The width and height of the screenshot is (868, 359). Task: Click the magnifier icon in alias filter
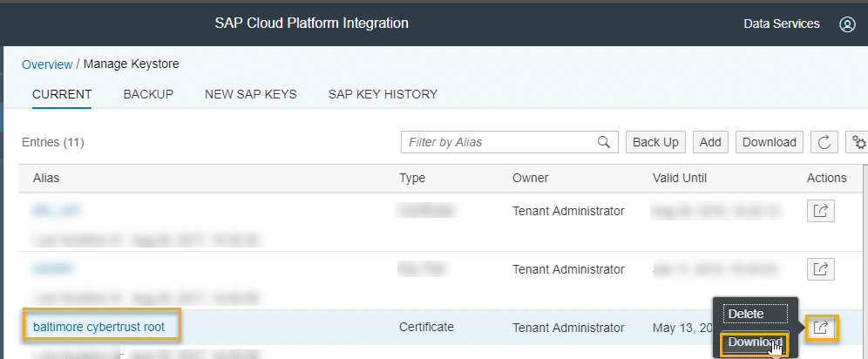tap(603, 142)
